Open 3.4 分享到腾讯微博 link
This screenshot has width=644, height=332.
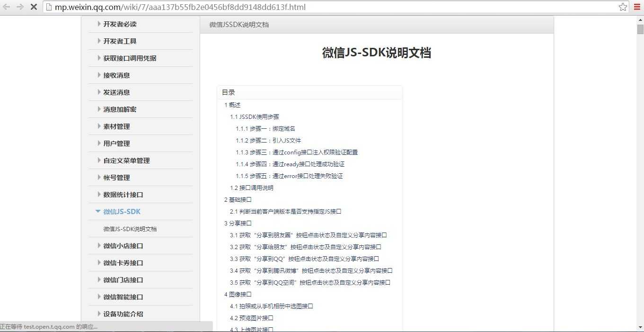311,271
